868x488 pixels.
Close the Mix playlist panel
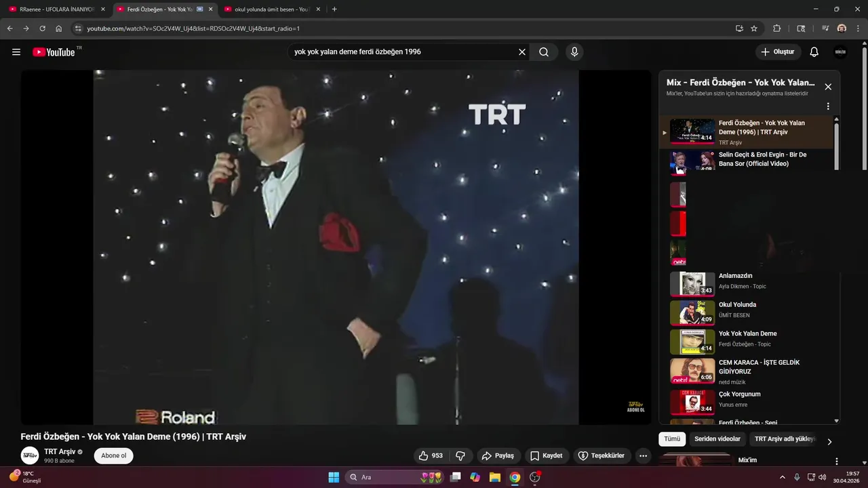[828, 87]
